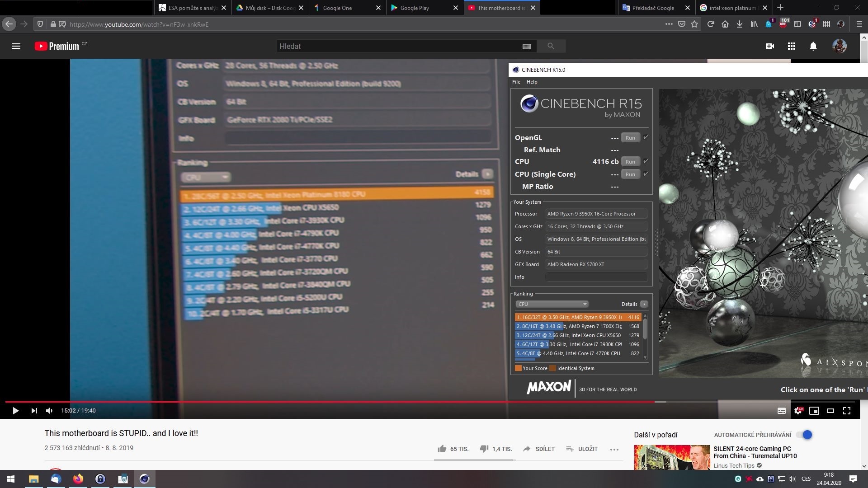Image resolution: width=868 pixels, height=488 pixels.
Task: Click the YouTube search field
Action: (400, 46)
